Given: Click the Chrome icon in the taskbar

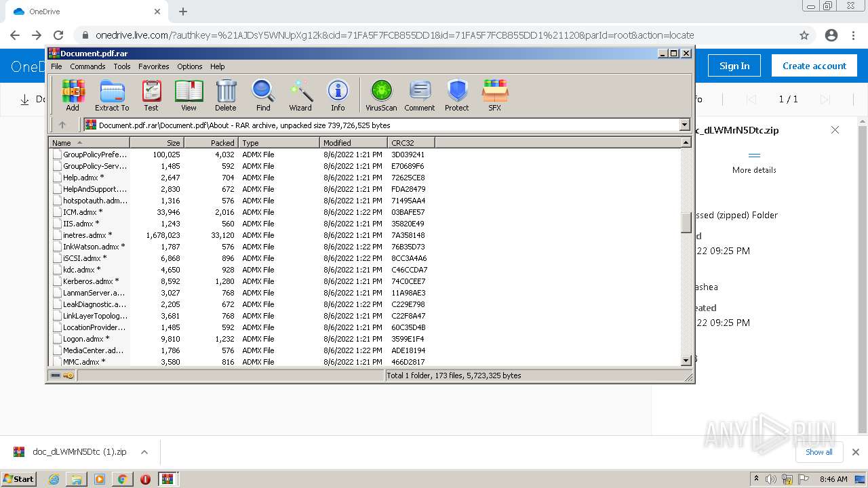Looking at the screenshot, I should click(122, 479).
